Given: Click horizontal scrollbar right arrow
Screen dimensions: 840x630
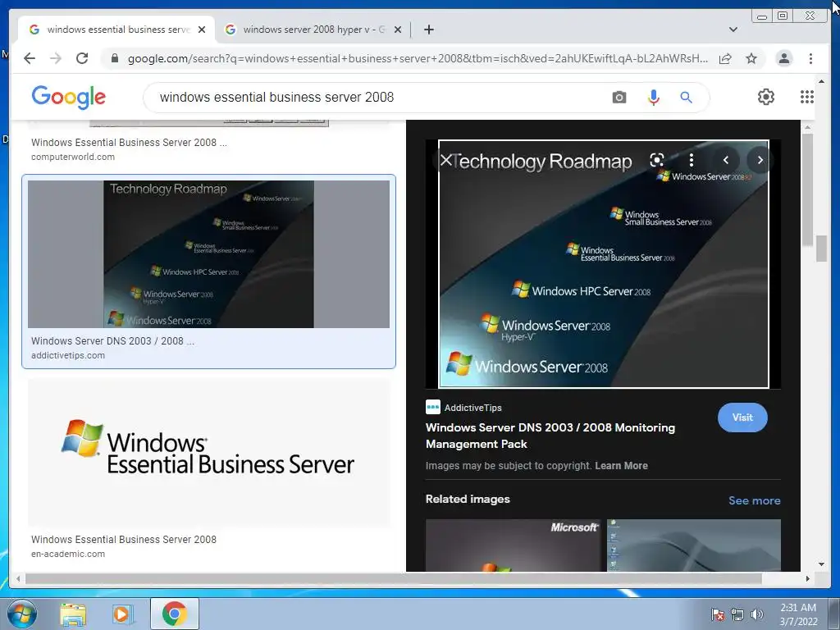Looking at the screenshot, I should tap(808, 578).
